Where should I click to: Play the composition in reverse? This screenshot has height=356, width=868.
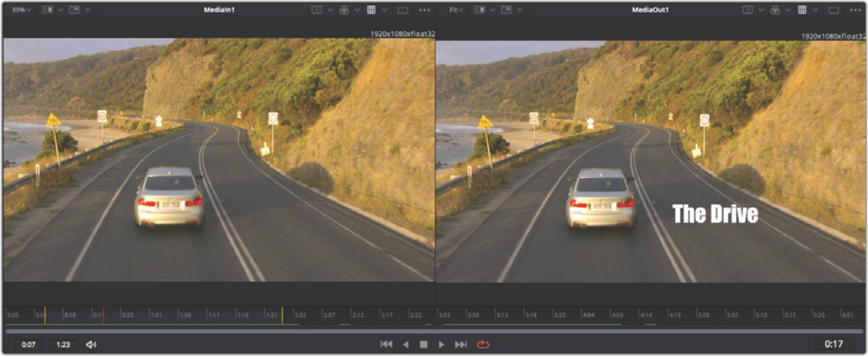pos(406,345)
